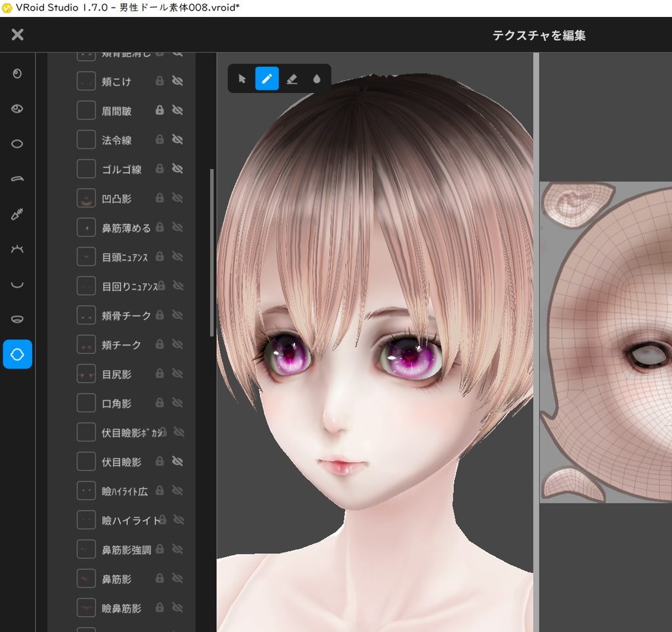This screenshot has height=632, width=672.
Task: Toggle lock on 法令線 layer
Action: pos(159,139)
